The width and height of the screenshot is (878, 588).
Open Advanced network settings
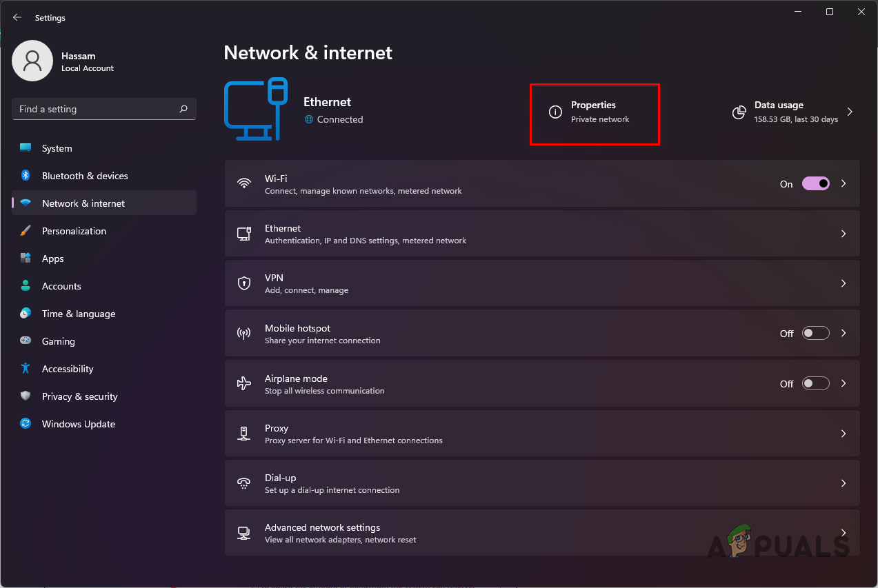tap(322, 533)
